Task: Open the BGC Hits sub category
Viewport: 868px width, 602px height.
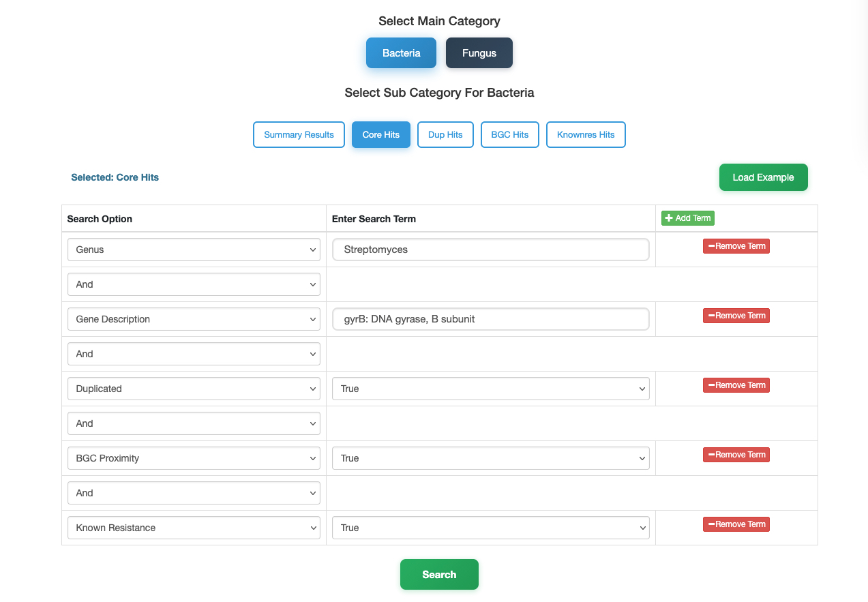Action: pos(509,134)
